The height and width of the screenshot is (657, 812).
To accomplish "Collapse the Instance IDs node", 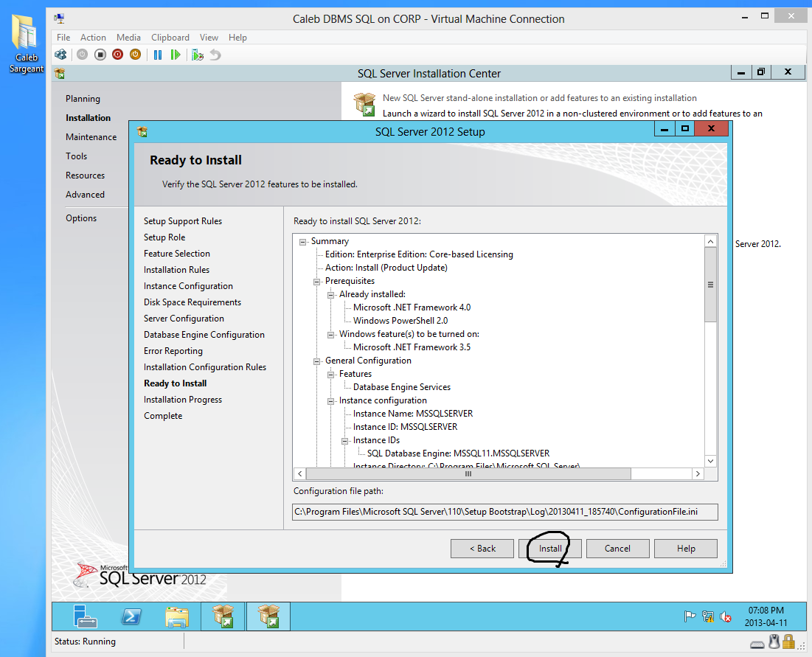I will [x=345, y=441].
